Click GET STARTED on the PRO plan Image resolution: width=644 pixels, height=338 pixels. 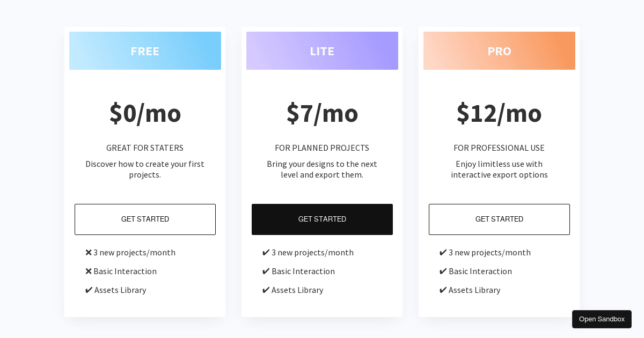499,219
